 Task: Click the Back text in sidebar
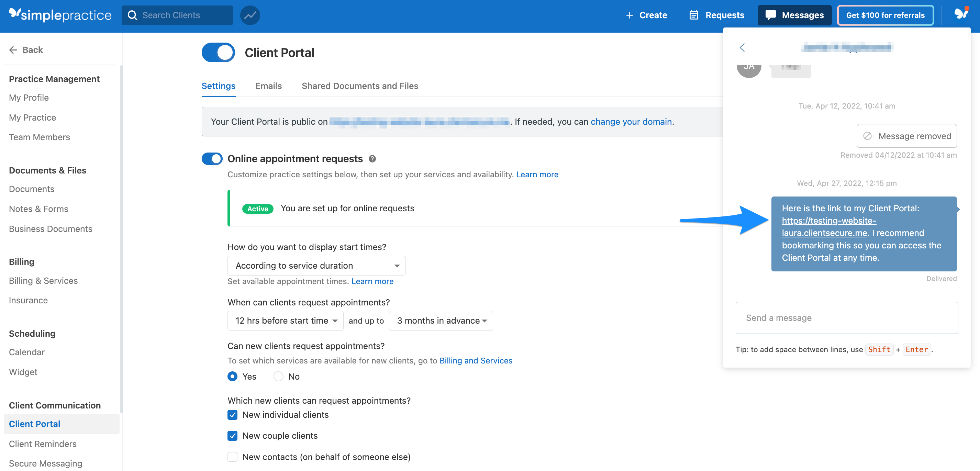33,50
